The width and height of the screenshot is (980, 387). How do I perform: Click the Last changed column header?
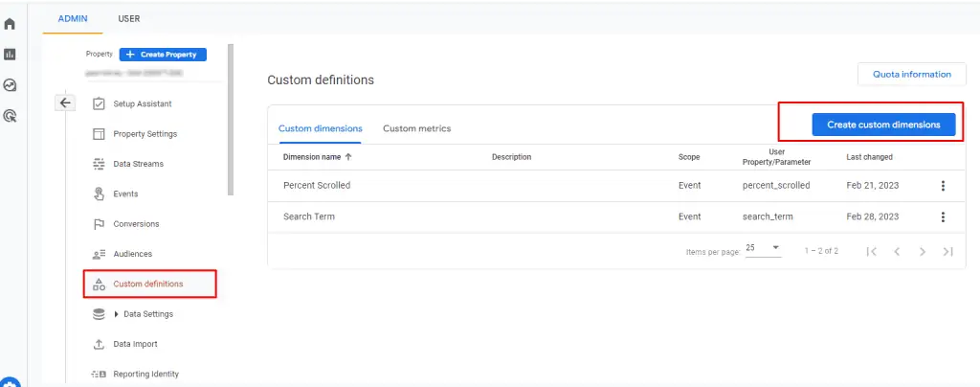869,157
